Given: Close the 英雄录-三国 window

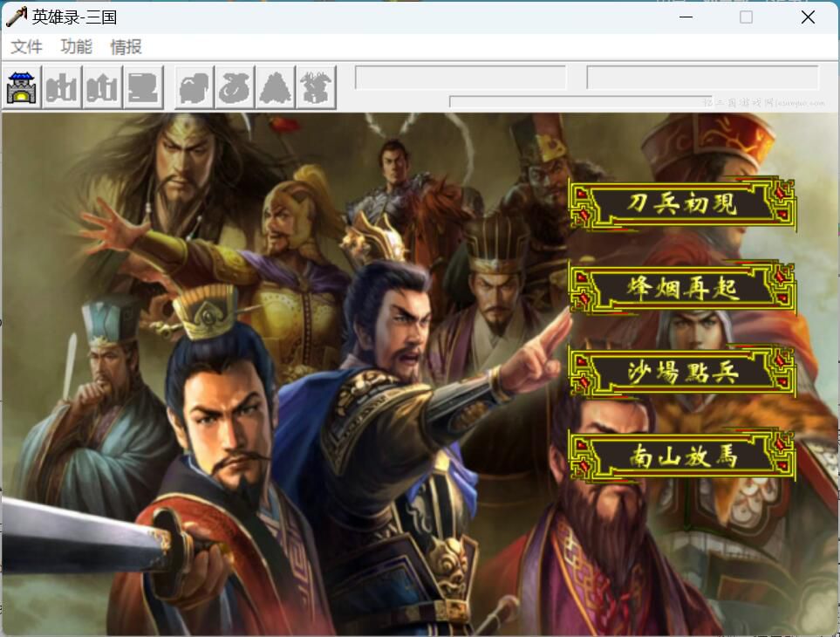Looking at the screenshot, I should [x=808, y=17].
